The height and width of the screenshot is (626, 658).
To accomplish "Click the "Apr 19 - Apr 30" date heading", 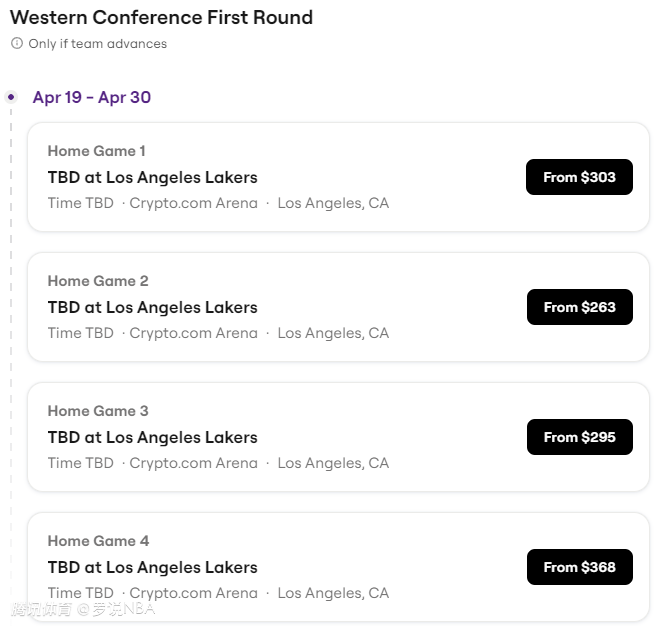I will (92, 97).
